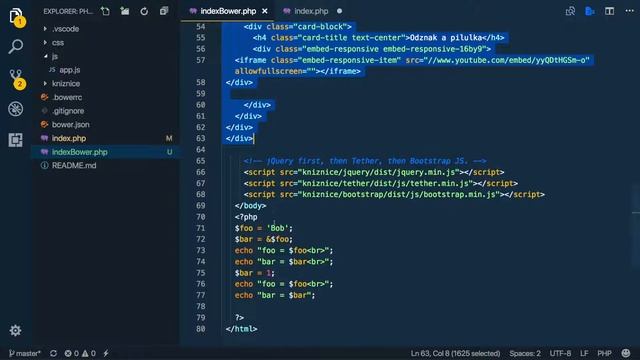The height and width of the screenshot is (360, 640).
Task: Click '</body>' closing tag
Action: tap(250, 206)
